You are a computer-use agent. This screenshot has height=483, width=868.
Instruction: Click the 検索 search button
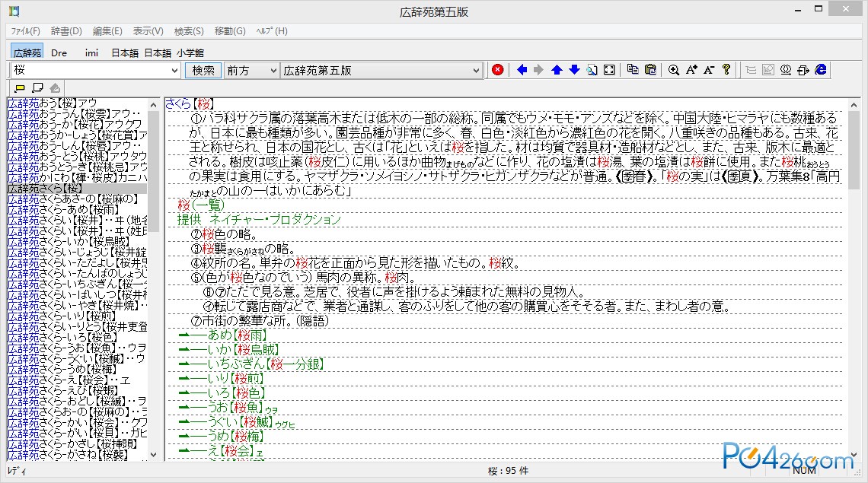click(203, 70)
